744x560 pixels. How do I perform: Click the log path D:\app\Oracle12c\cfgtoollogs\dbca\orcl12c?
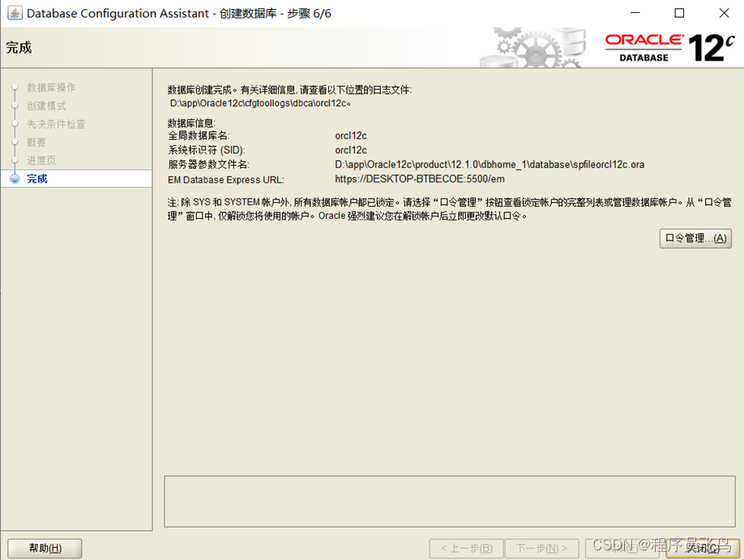pyautogui.click(x=260, y=103)
